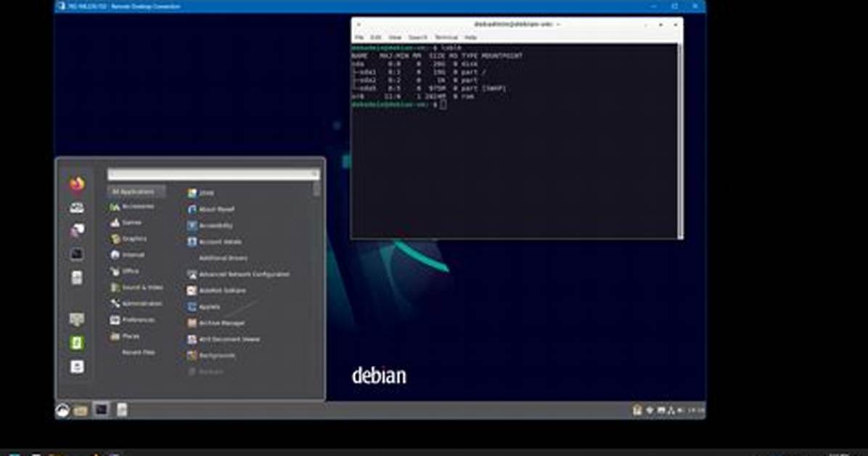The width and height of the screenshot is (868, 456).
Task: Click the terminal window scrollbar
Action: pos(680,141)
